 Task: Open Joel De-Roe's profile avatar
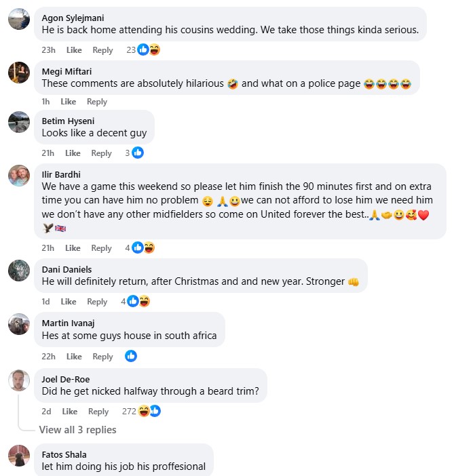coord(19,380)
